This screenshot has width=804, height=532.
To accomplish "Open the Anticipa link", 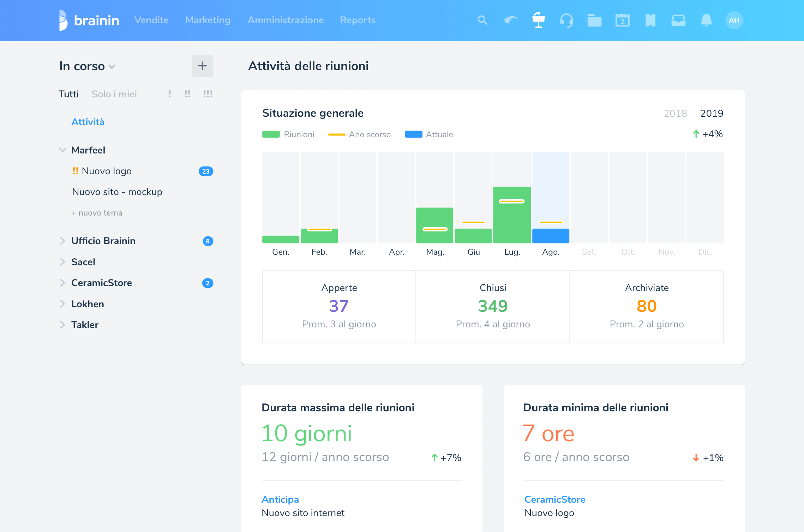I will (x=280, y=500).
